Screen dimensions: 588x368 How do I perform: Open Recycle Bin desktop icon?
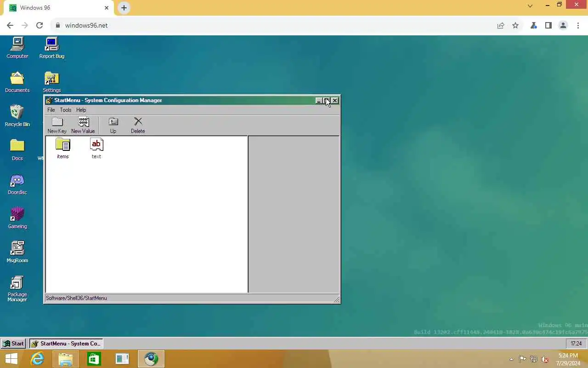click(x=17, y=116)
